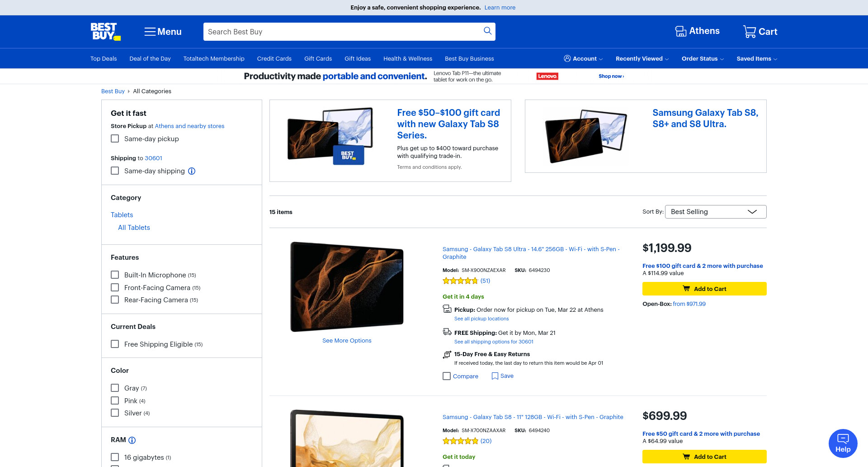The width and height of the screenshot is (868, 467).
Task: Open the Help chat bubble
Action: click(843, 443)
